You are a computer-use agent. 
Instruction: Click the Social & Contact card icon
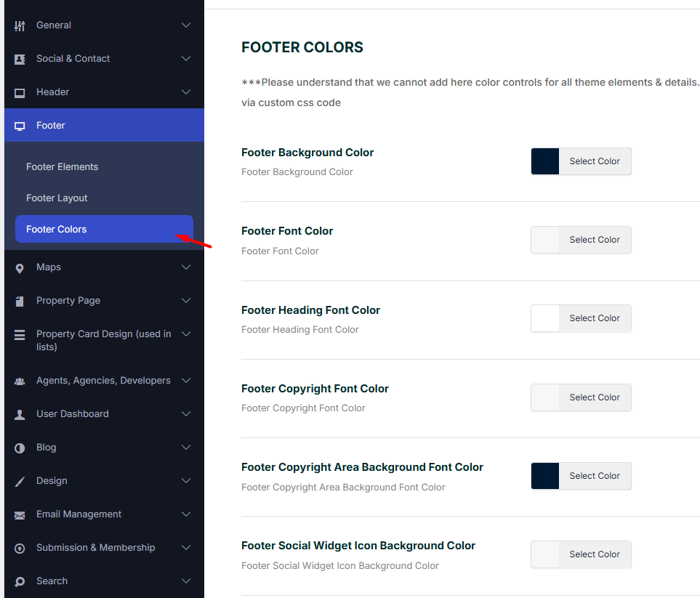20,59
